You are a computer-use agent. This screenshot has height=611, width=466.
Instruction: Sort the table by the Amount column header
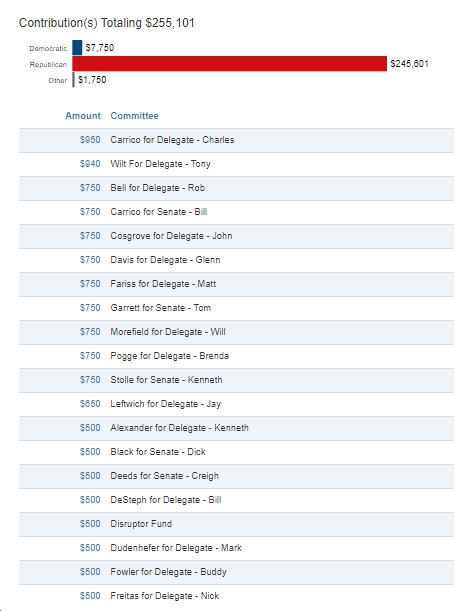[x=83, y=116]
